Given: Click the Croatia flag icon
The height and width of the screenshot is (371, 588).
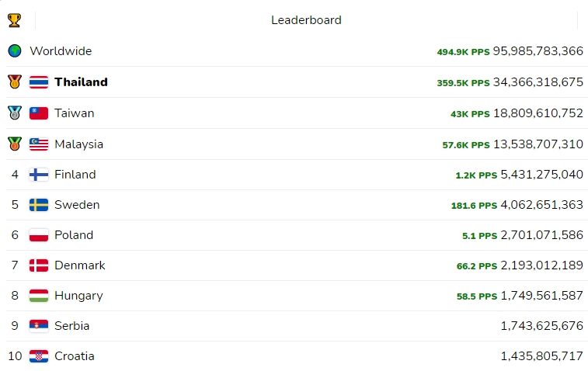Looking at the screenshot, I should click(39, 356).
